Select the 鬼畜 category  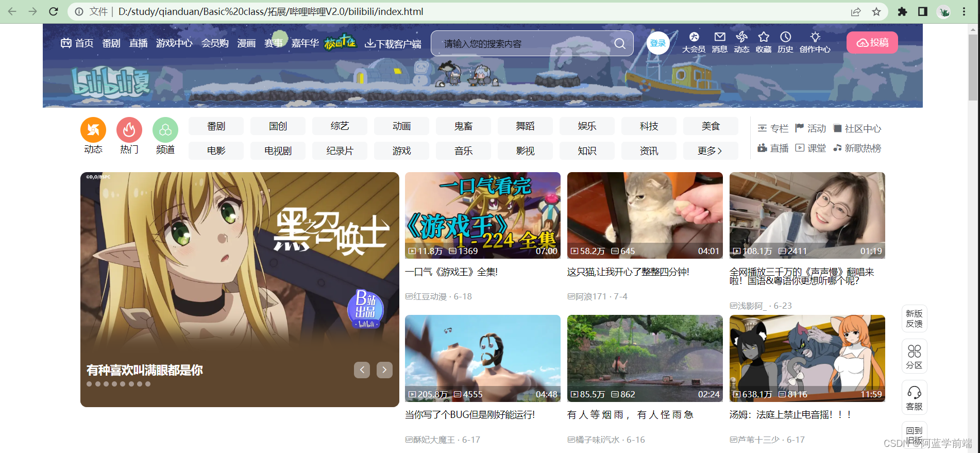[x=463, y=126]
